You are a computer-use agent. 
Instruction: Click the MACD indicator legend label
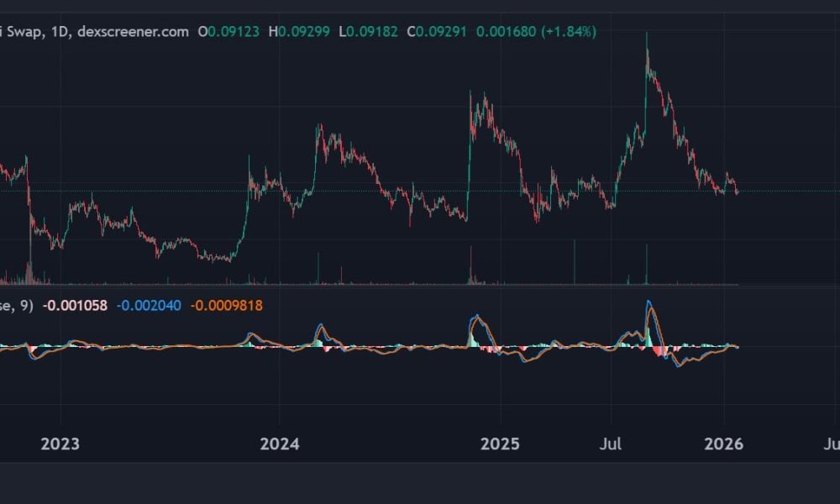tap(17, 305)
